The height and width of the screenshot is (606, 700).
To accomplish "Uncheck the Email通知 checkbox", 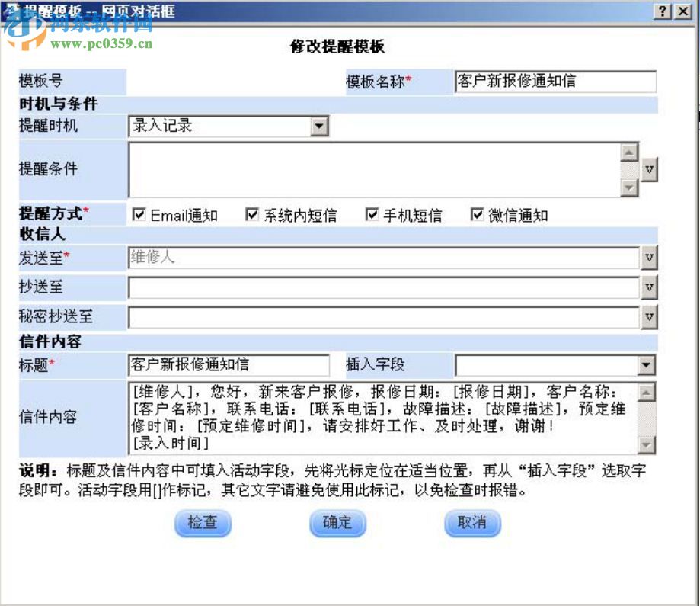I will click(139, 213).
